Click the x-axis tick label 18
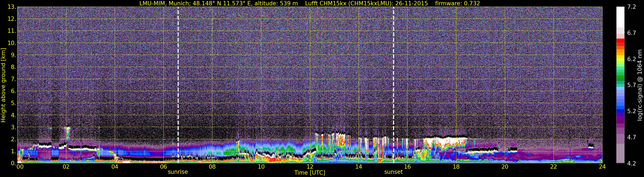 [x=456, y=167]
